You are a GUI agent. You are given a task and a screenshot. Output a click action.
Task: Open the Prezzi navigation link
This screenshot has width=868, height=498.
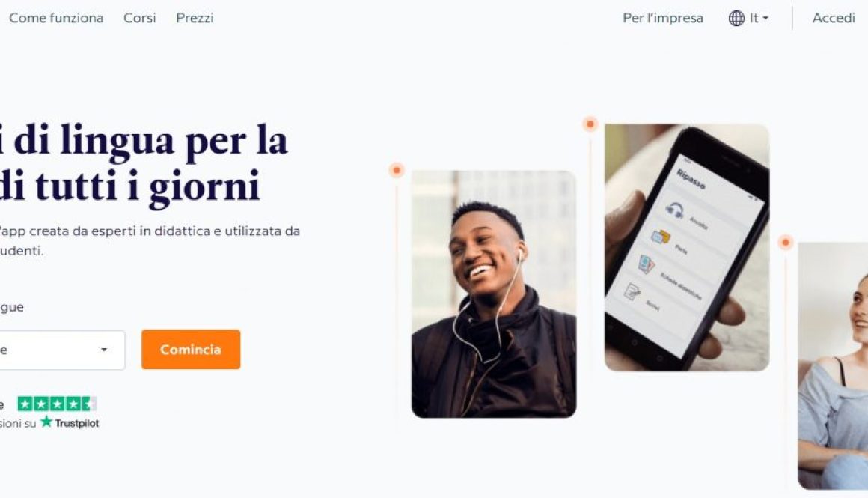195,18
